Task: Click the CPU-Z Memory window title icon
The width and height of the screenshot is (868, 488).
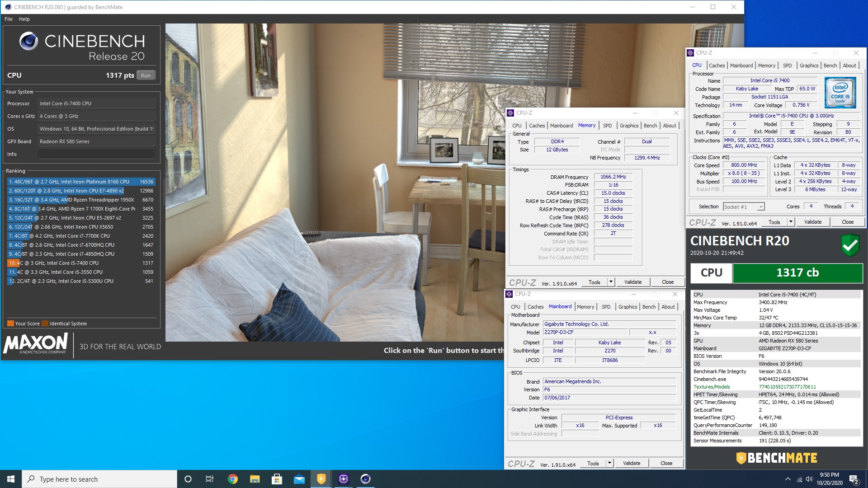Action: click(510, 113)
